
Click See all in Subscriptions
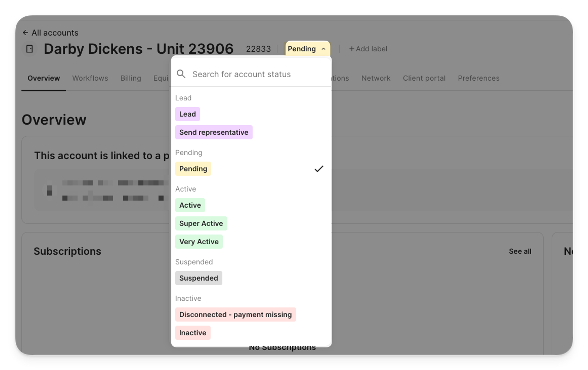[x=520, y=251]
